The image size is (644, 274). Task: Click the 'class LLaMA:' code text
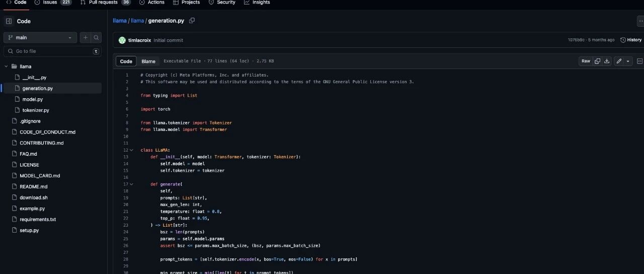pos(155,150)
